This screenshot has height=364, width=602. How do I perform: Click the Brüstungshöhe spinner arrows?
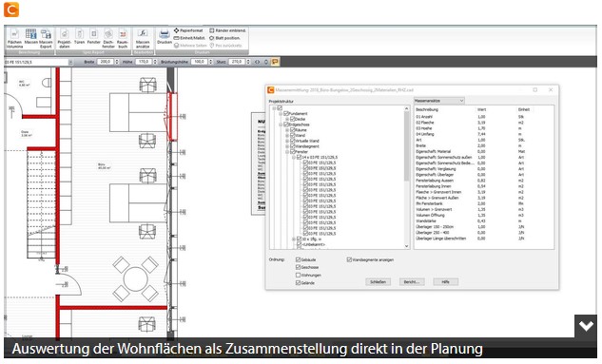click(210, 62)
